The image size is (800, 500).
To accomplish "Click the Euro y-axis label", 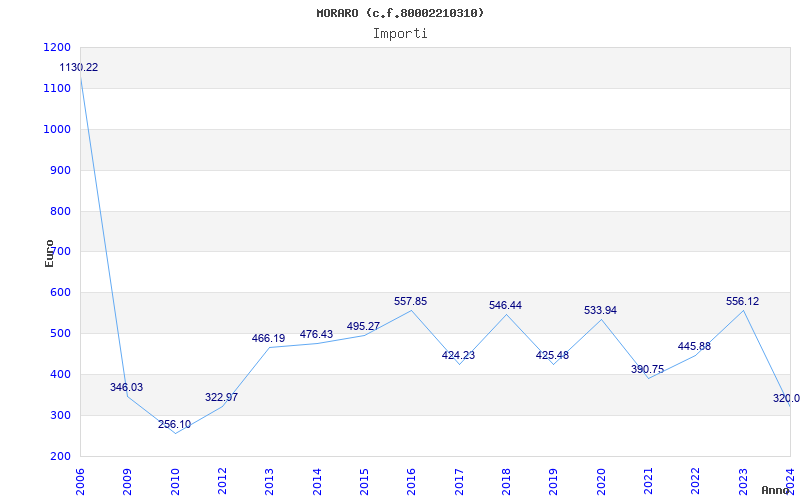I will [49, 253].
